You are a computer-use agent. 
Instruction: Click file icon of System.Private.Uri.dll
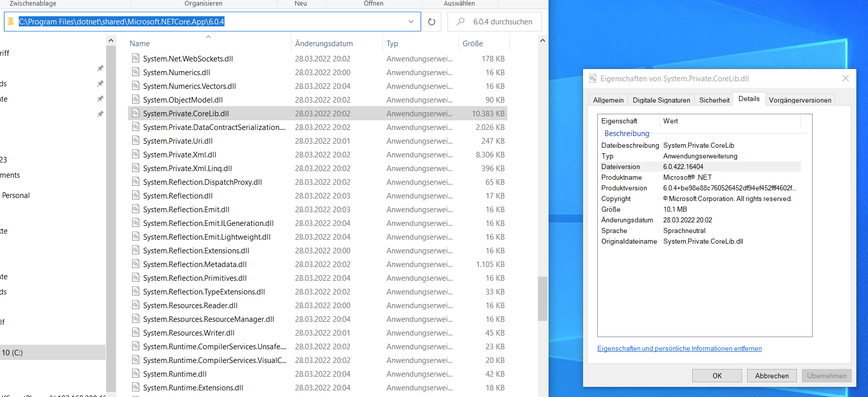(136, 141)
